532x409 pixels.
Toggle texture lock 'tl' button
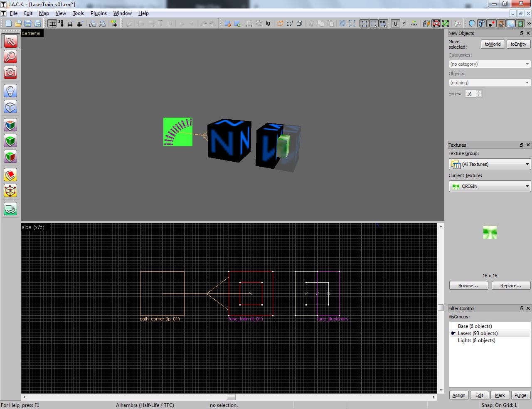tap(396, 24)
